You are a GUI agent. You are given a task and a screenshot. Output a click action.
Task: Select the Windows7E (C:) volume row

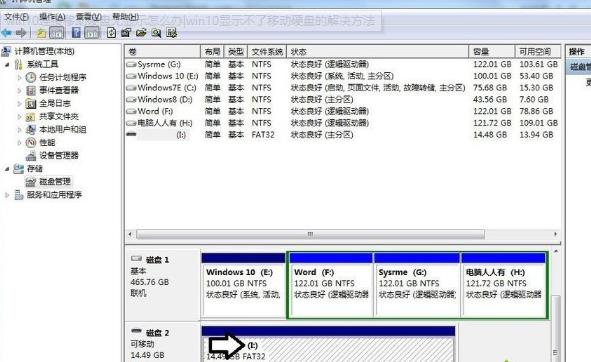click(342, 87)
